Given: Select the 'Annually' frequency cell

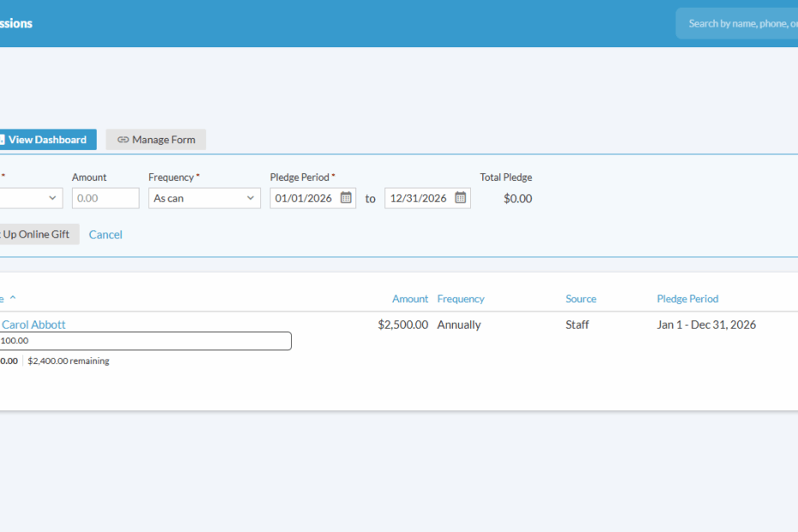Looking at the screenshot, I should [x=459, y=325].
